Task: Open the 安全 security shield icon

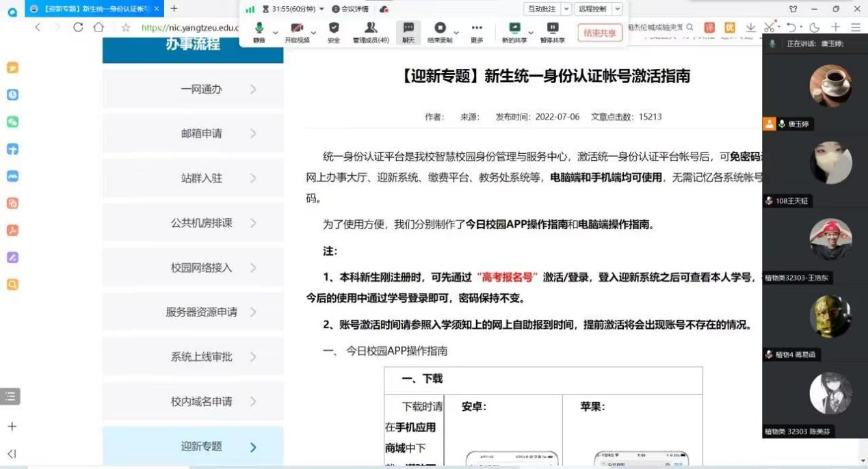Action: [334, 31]
